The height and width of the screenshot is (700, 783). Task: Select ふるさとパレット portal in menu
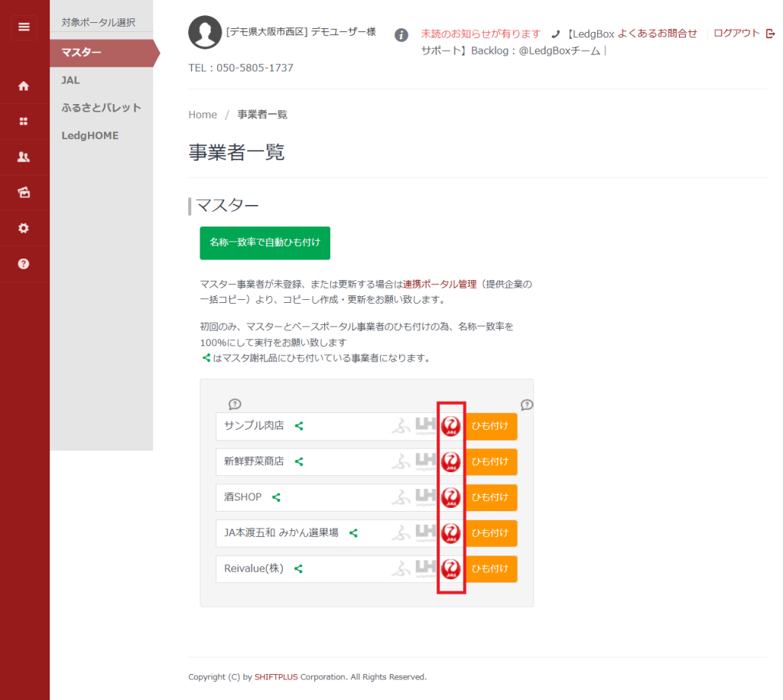coord(101,108)
